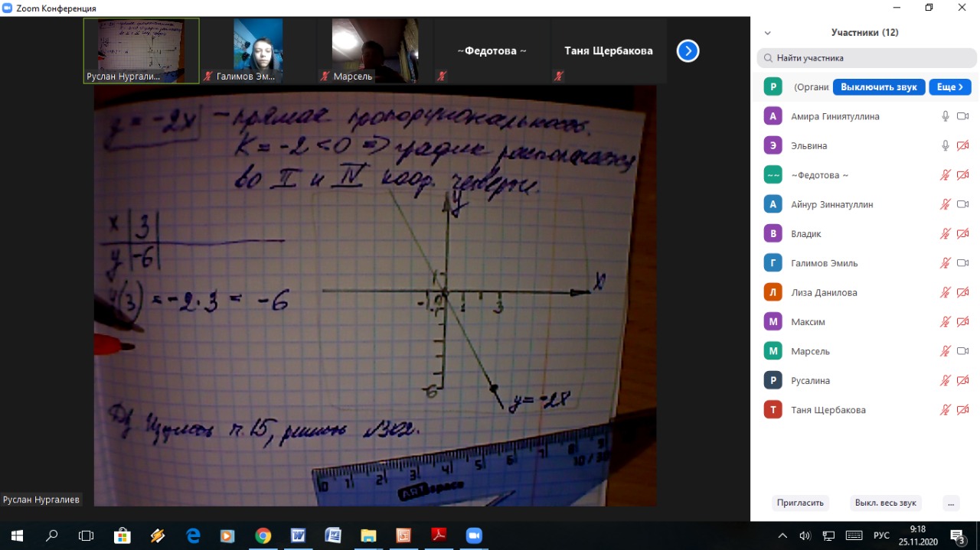The width and height of the screenshot is (980, 550).
Task: Toggle disabled camera icon for Максим
Action: coord(963,322)
